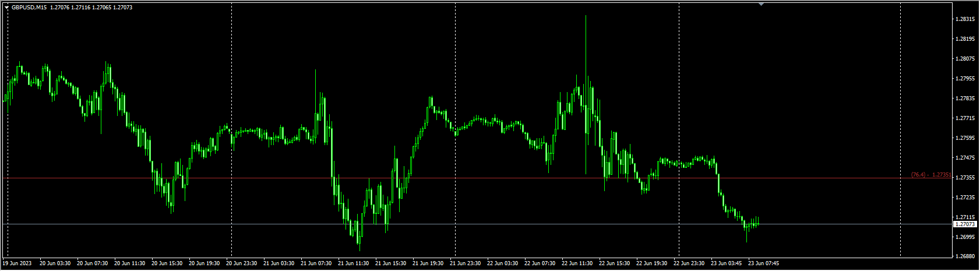The image size is (980, 271).
Task: Click the 1.28195 price scale label
Action: pos(965,39)
